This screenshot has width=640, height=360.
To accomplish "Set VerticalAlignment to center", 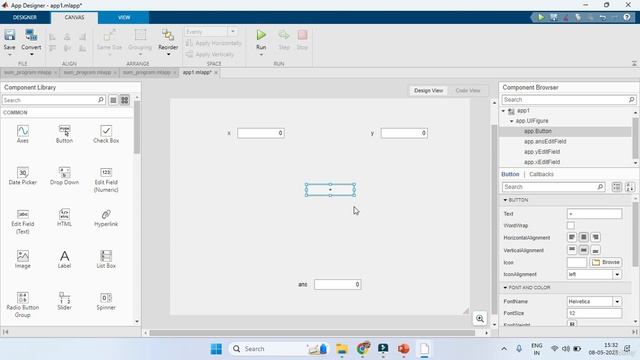I will (x=584, y=250).
